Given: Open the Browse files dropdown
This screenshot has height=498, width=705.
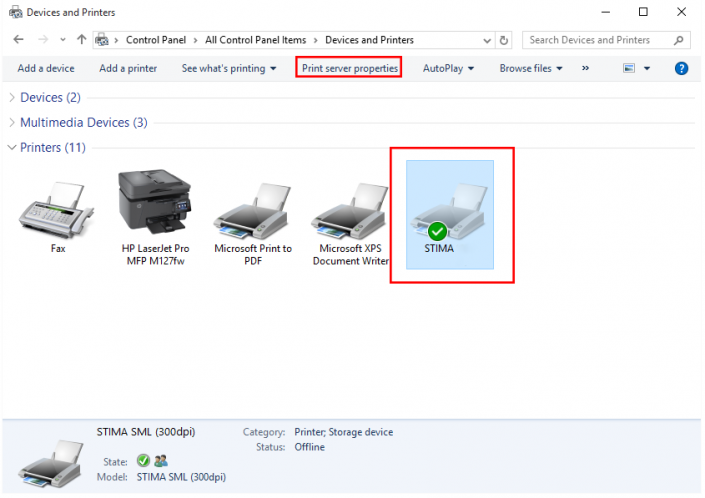Looking at the screenshot, I should pyautogui.click(x=531, y=69).
